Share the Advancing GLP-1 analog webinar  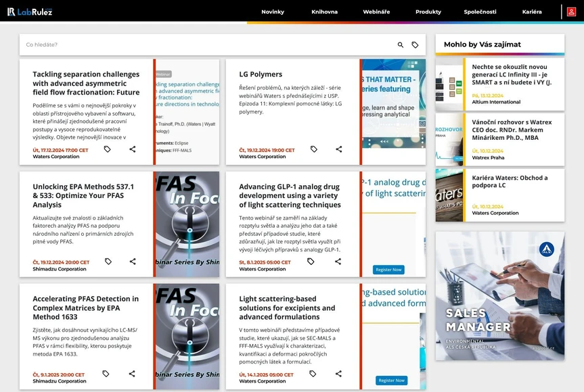(x=338, y=262)
